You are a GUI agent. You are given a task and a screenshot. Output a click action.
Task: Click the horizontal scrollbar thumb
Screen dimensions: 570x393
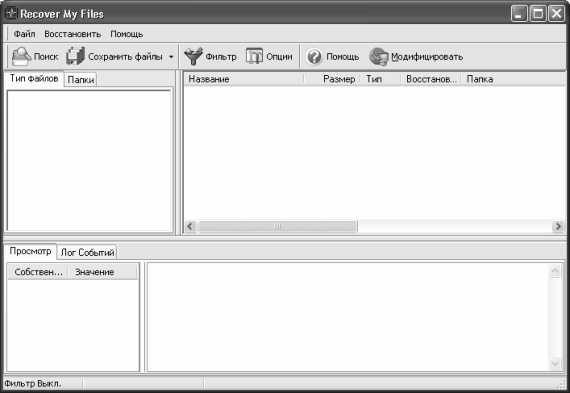coord(278,226)
